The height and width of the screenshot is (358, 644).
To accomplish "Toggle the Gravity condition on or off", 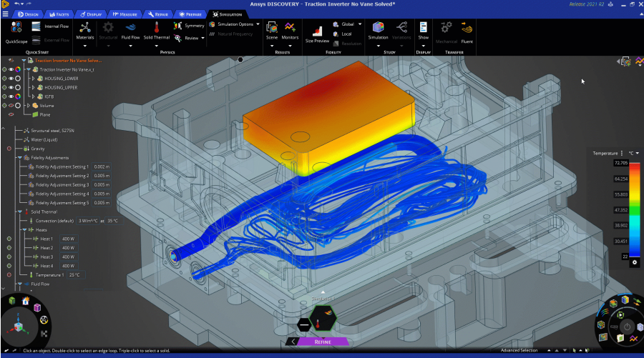I will click(9, 149).
